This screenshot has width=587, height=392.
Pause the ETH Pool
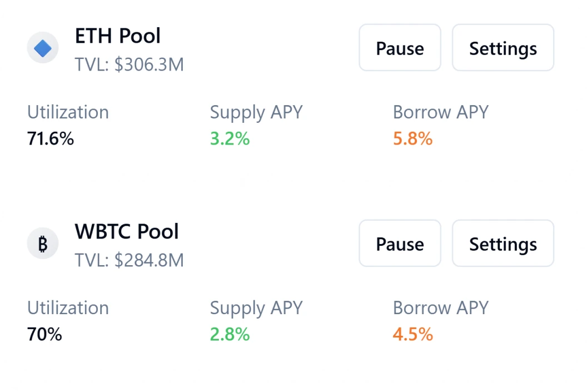[x=400, y=48]
